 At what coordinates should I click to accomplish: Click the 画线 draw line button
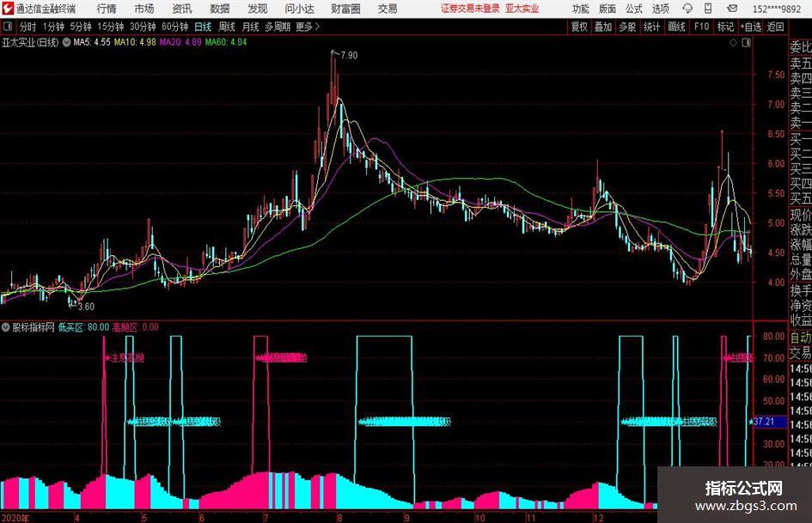point(676,27)
